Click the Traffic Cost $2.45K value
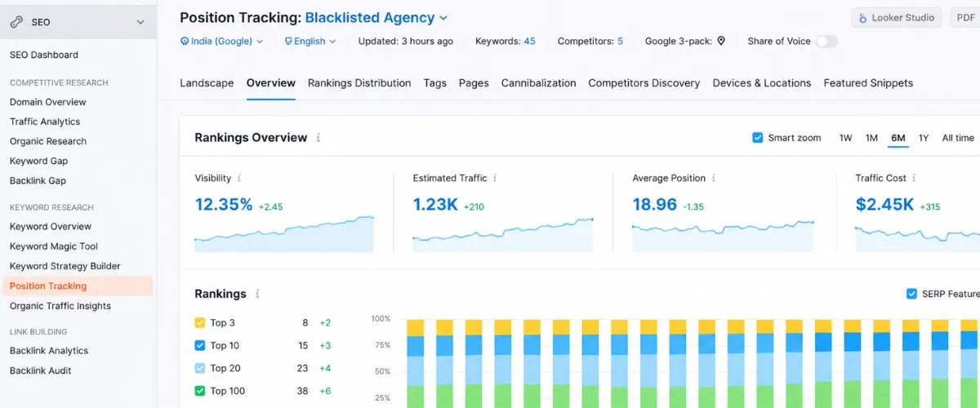980x408 pixels. point(884,205)
